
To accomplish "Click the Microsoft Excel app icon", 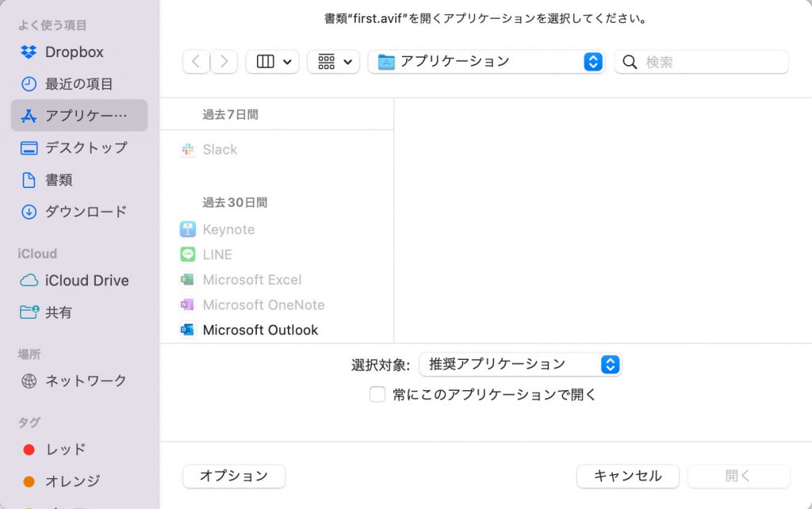I will click(x=187, y=280).
